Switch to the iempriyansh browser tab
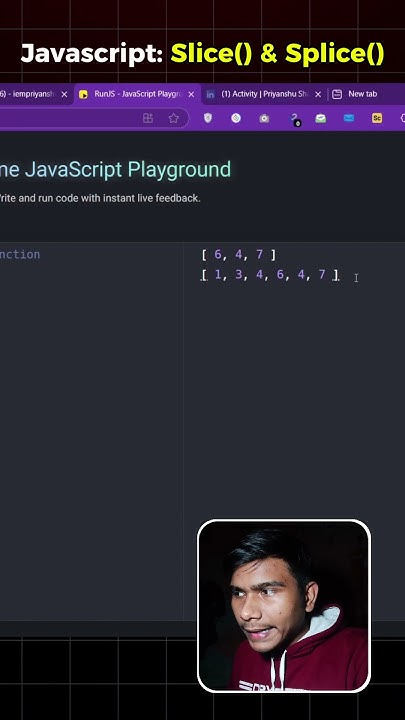405x720 pixels. (x=28, y=94)
